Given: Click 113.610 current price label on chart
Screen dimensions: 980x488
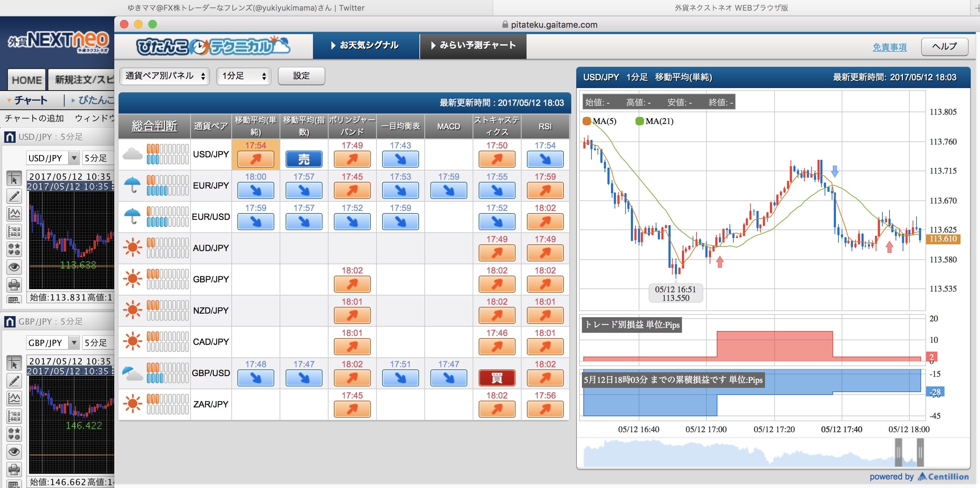Looking at the screenshot, I should point(943,239).
